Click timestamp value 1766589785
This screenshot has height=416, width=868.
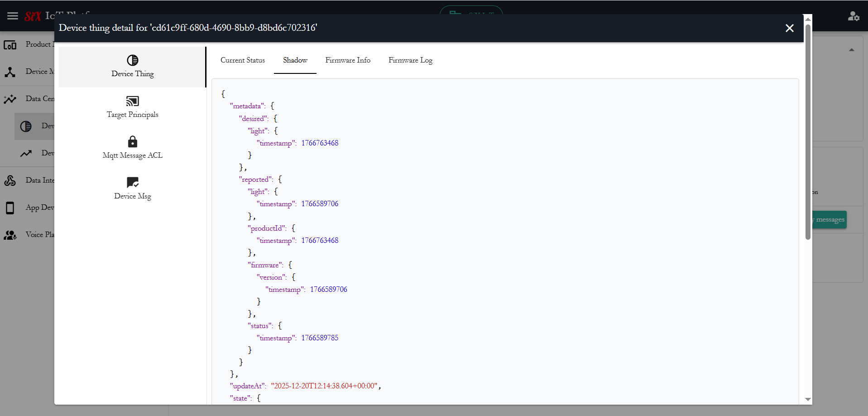coord(320,338)
